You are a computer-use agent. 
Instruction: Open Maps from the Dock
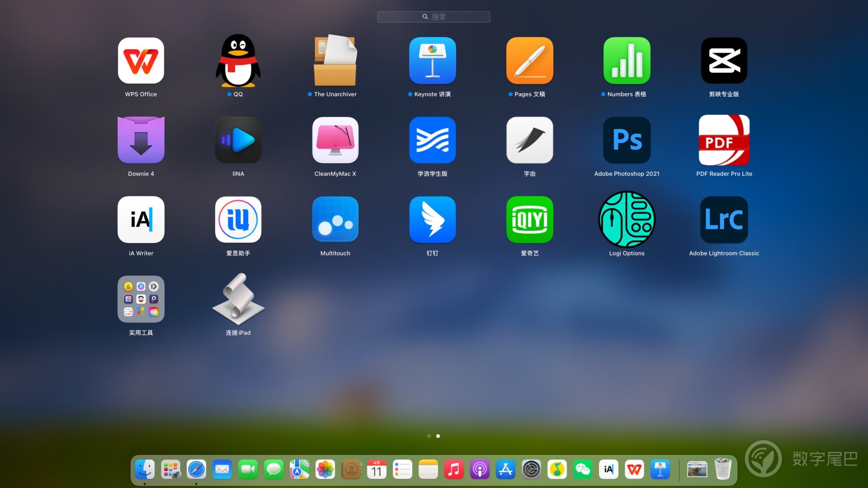[299, 469]
